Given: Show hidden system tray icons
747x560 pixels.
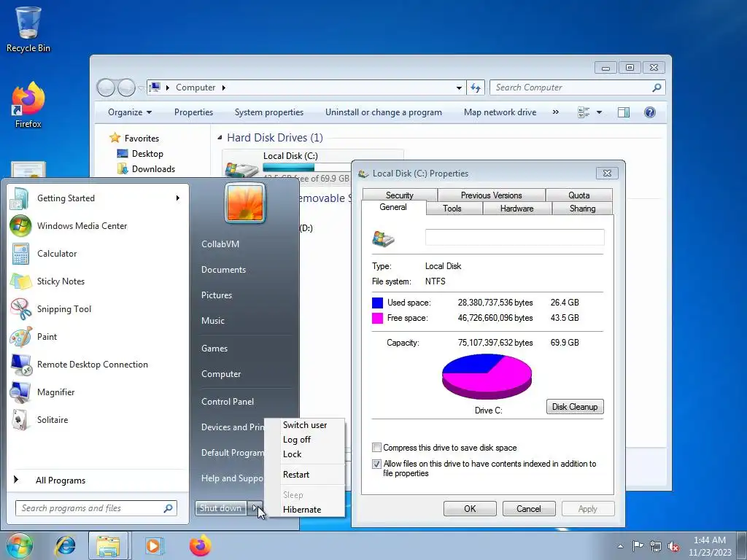Looking at the screenshot, I should click(620, 546).
